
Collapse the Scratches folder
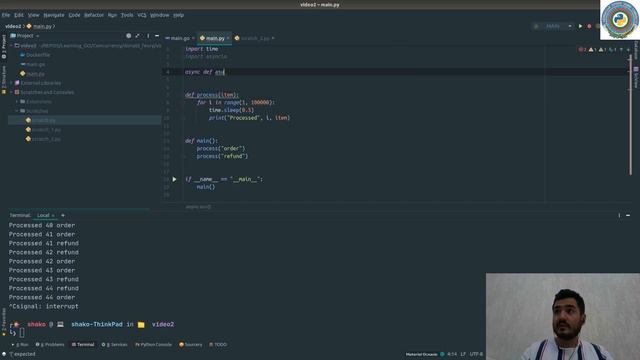[17, 111]
